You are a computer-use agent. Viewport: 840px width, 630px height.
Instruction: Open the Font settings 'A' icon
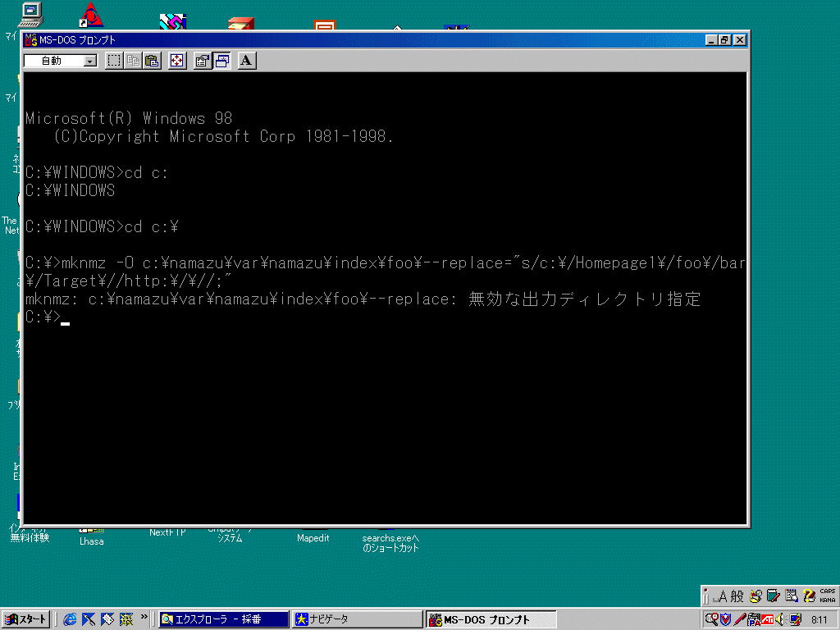[x=246, y=61]
